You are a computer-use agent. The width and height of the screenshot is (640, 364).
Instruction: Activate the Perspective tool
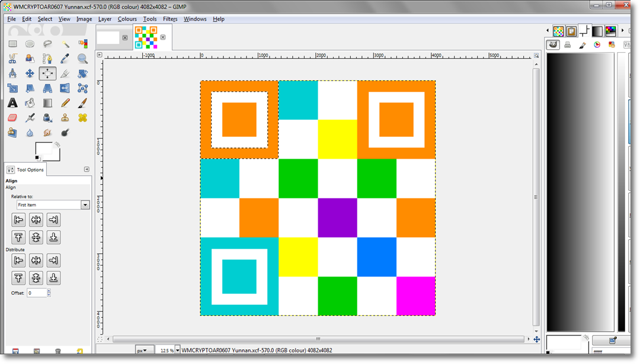pyautogui.click(x=47, y=88)
